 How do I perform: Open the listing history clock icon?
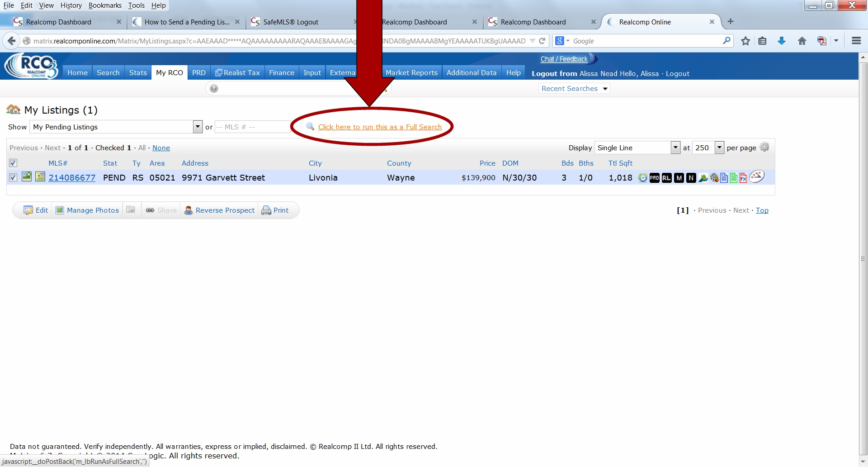point(642,178)
